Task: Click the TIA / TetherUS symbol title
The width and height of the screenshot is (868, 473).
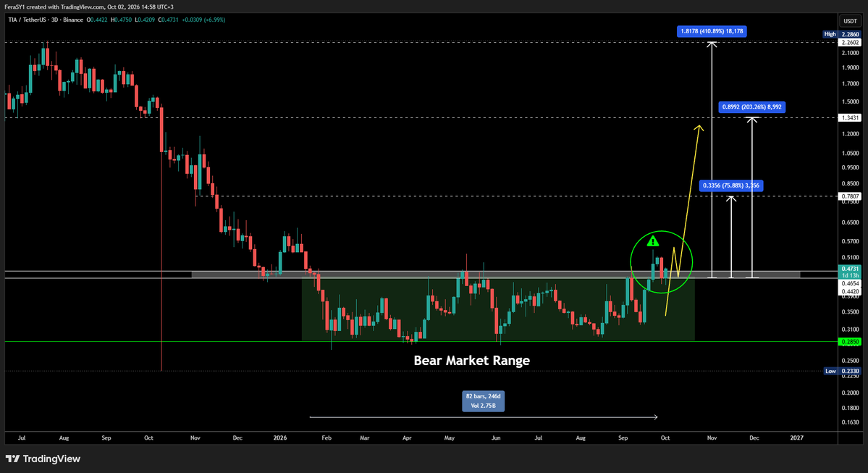Action: point(46,20)
